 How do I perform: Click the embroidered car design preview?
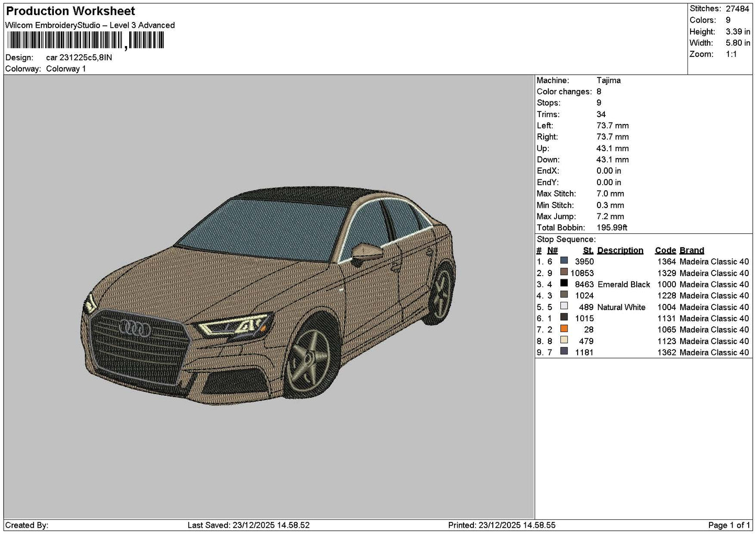(269, 297)
